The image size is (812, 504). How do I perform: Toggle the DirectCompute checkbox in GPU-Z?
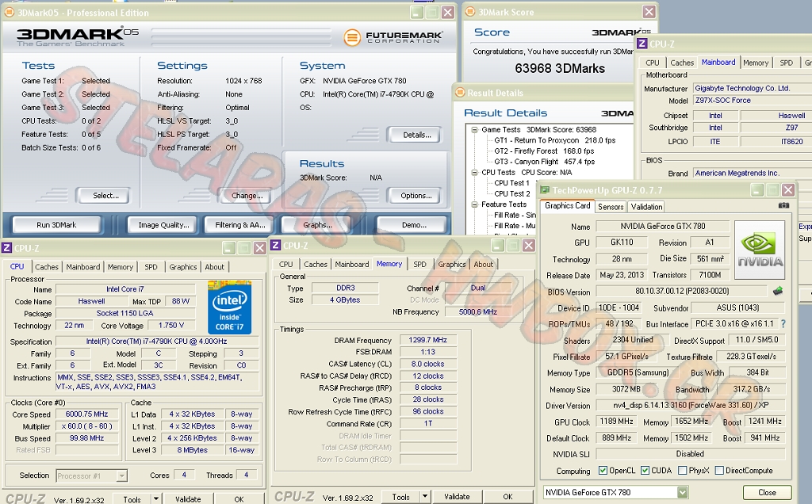[x=719, y=471]
